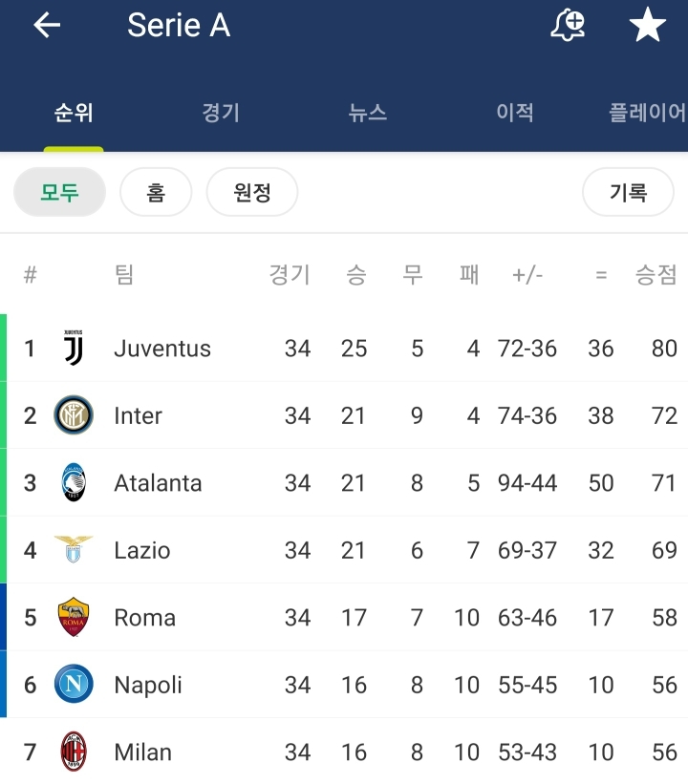Tap the Roma club crest
The image size is (688, 784).
[74, 618]
